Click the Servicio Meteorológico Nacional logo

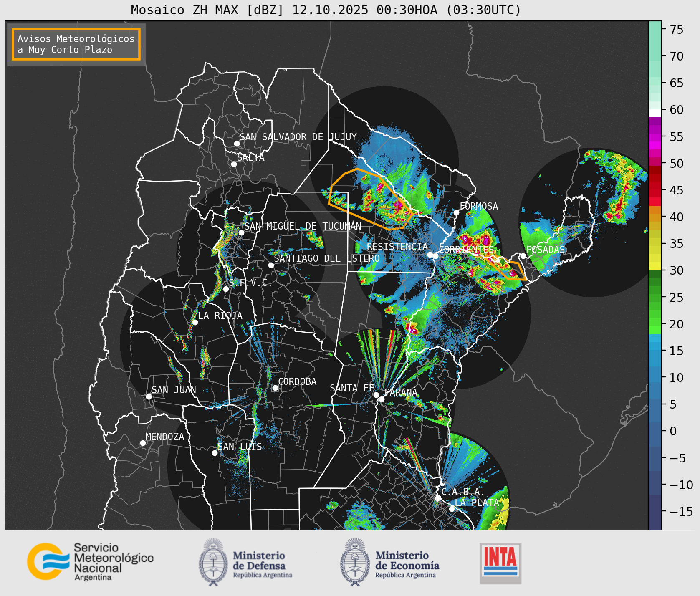(90, 561)
